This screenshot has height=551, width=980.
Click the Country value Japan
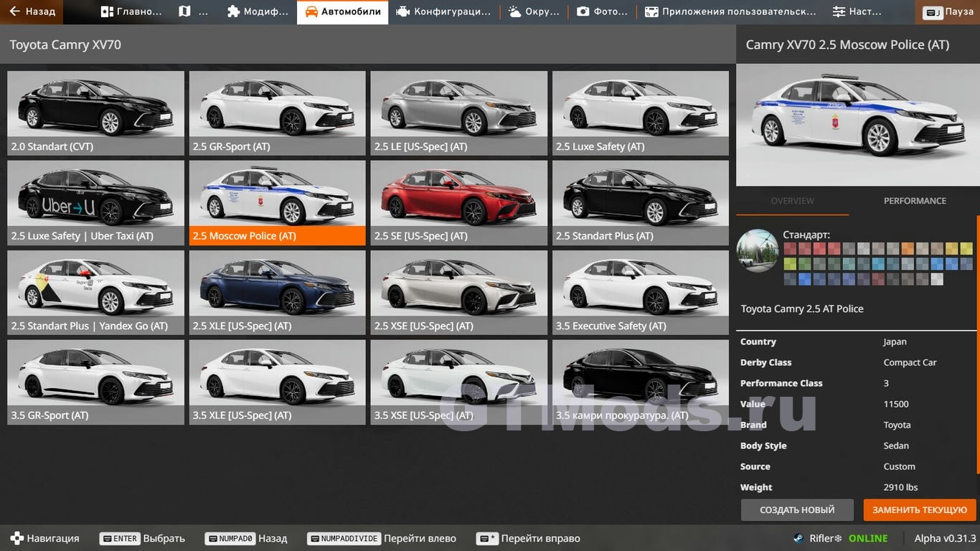tap(895, 342)
